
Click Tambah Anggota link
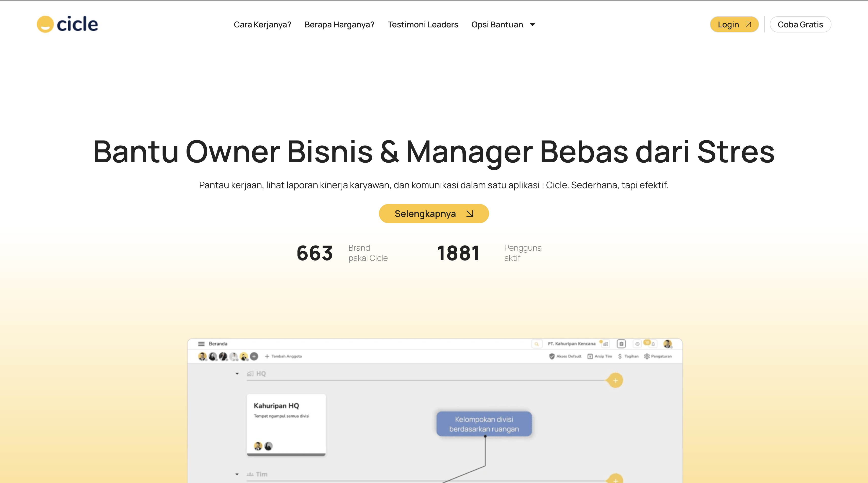coord(283,356)
